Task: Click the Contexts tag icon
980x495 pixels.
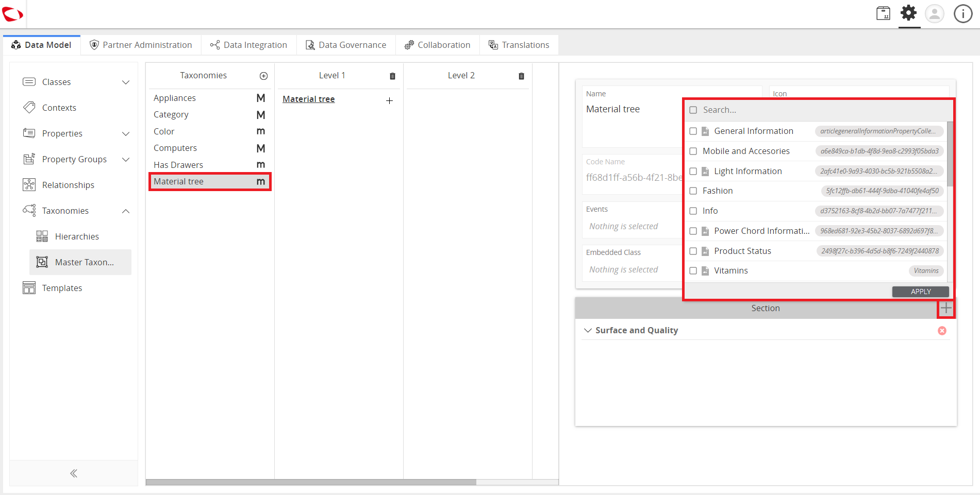Action: point(29,107)
